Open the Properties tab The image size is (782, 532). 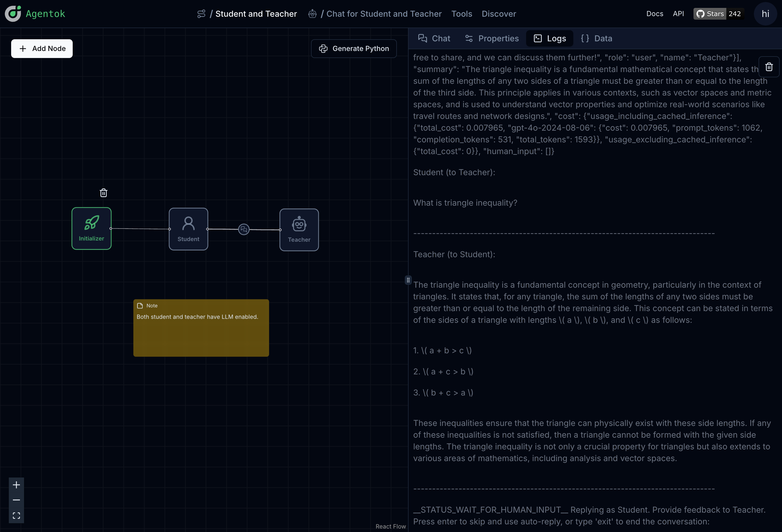pos(492,38)
